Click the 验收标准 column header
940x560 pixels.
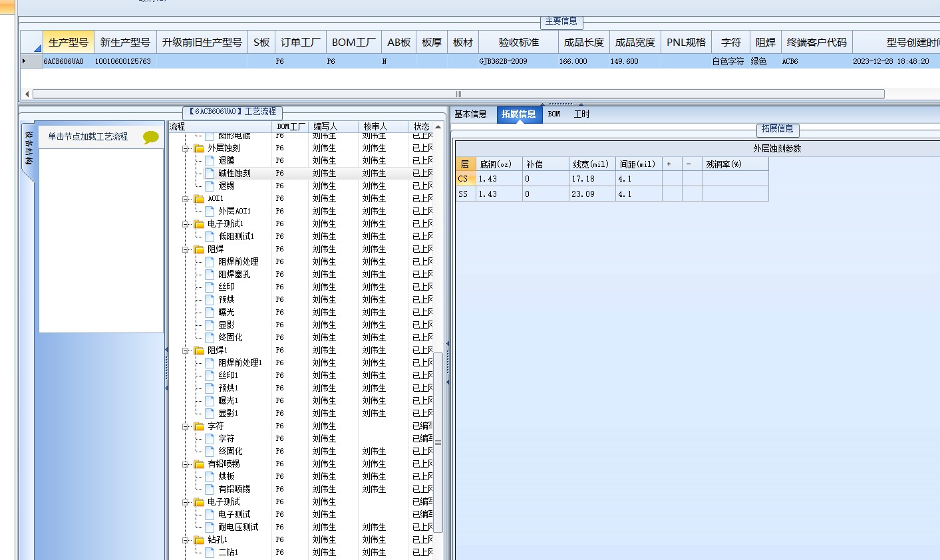pos(519,42)
